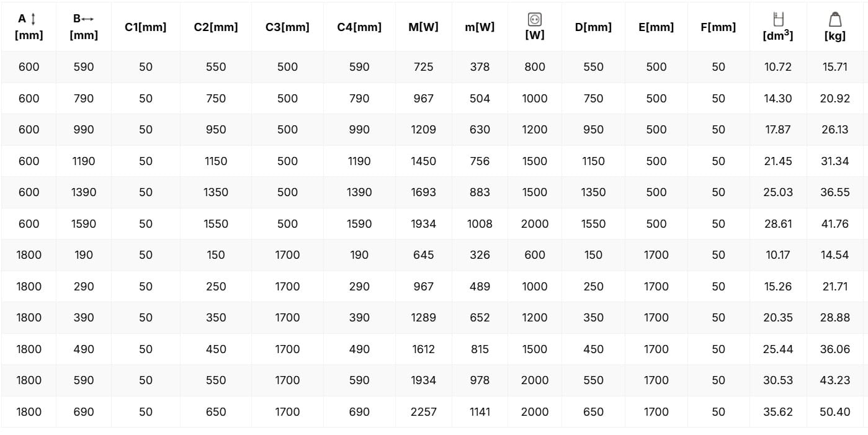The height and width of the screenshot is (435, 868).
Task: Click the 2257 value in M[W] column
Action: (423, 411)
